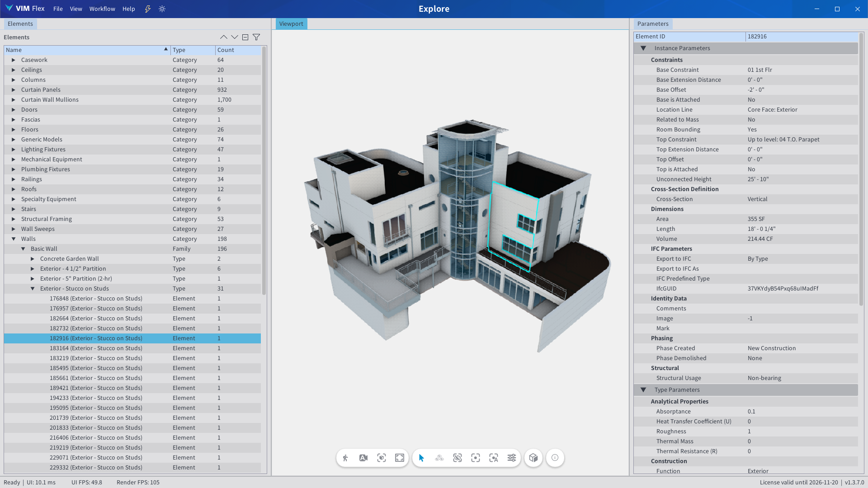Open the Workflow menu
The width and height of the screenshot is (868, 488).
(102, 9)
